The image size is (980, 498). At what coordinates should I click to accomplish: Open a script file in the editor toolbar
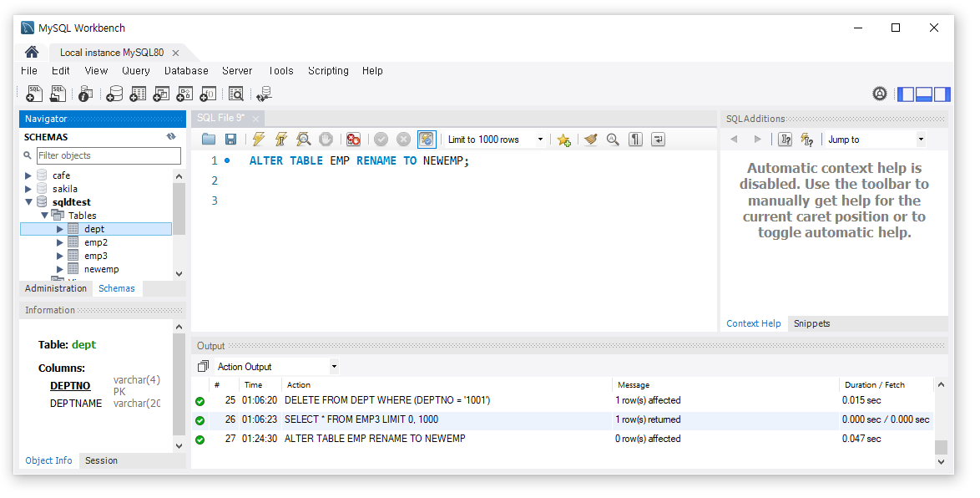tap(209, 140)
